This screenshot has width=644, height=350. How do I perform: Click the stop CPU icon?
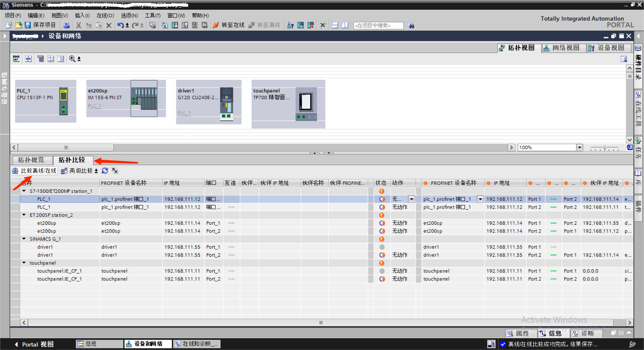point(311,25)
